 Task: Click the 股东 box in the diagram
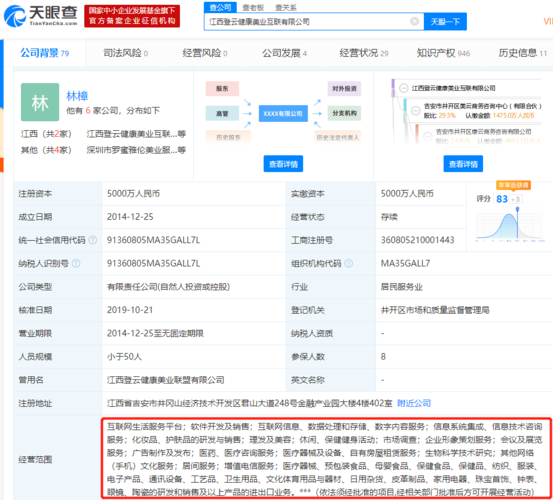pyautogui.click(x=222, y=89)
